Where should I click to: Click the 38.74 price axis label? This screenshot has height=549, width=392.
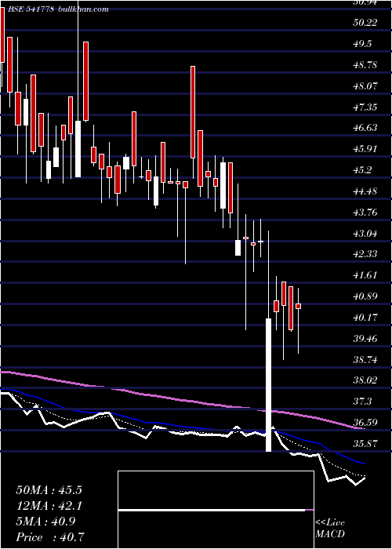coord(365,359)
